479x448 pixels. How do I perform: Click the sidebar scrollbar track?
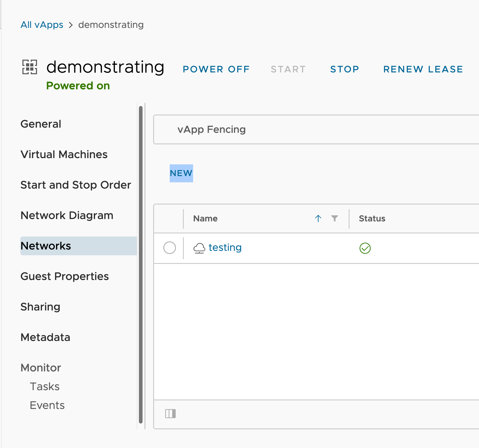point(140,260)
